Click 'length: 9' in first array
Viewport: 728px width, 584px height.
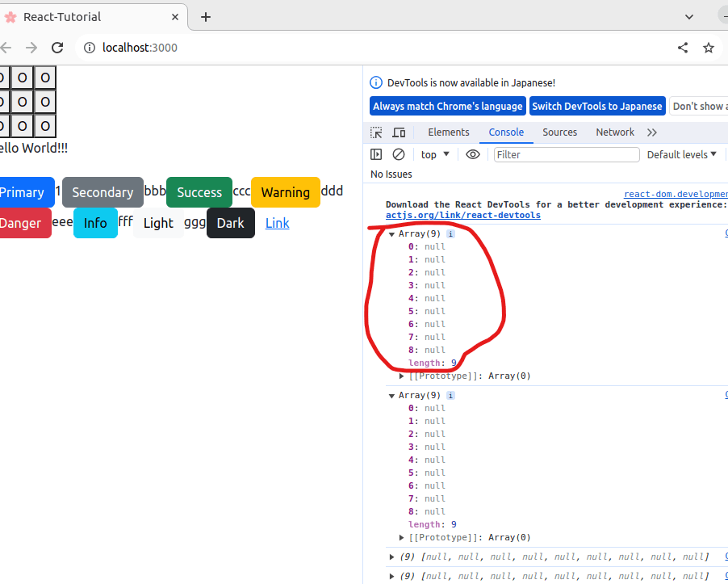433,363
